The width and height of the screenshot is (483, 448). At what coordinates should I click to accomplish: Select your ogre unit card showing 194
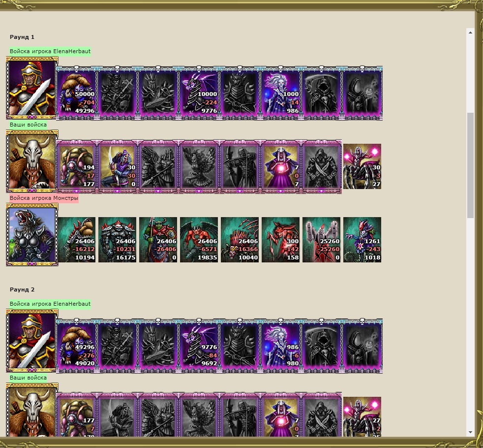76,166
